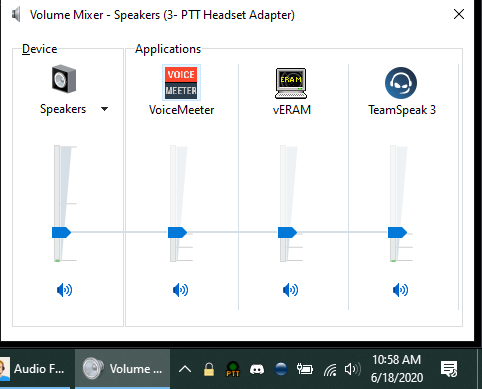The height and width of the screenshot is (389, 482).
Task: Mute the Speakers device
Action: [64, 290]
